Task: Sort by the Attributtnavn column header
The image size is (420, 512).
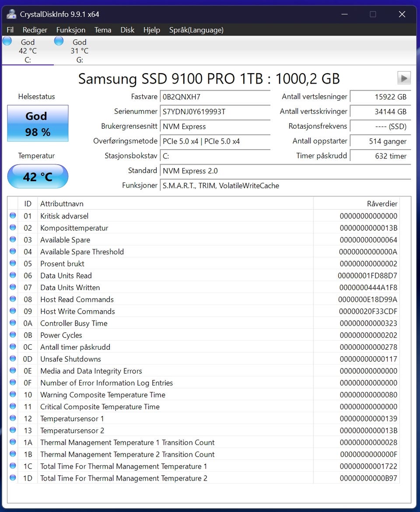Action: coord(175,203)
